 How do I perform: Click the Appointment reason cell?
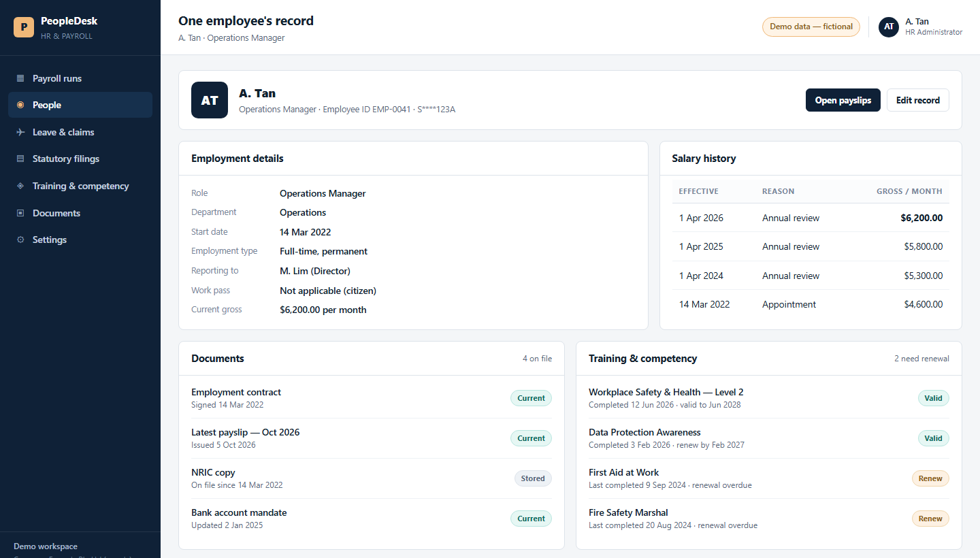click(789, 304)
